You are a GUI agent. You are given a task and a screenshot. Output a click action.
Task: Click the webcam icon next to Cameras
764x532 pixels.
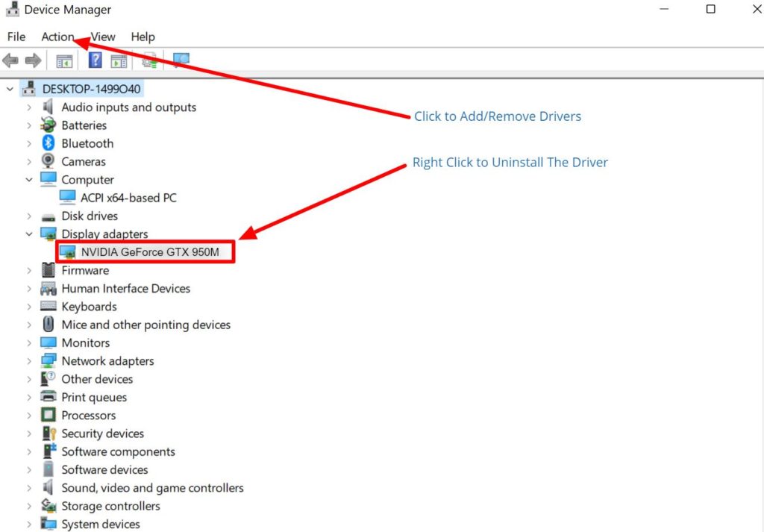48,161
